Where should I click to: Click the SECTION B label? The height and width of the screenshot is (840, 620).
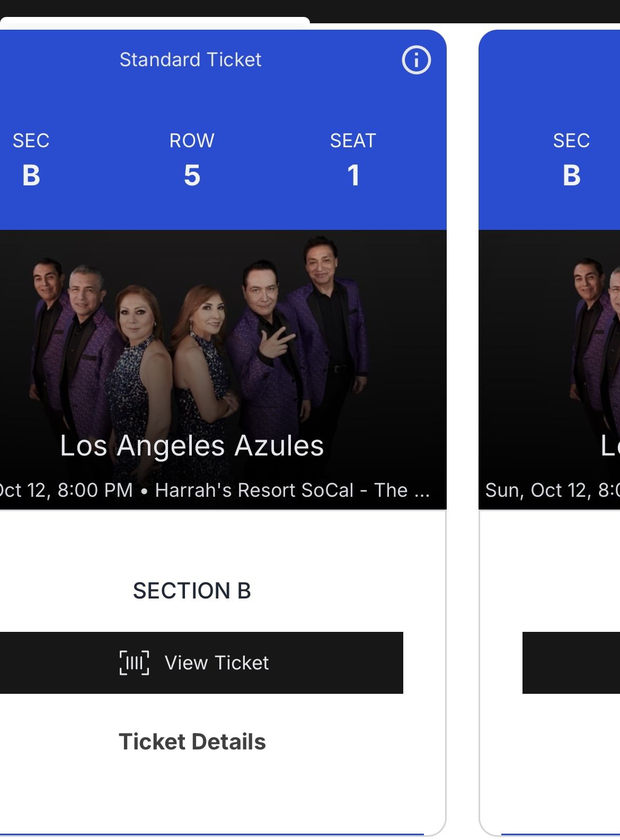tap(192, 591)
